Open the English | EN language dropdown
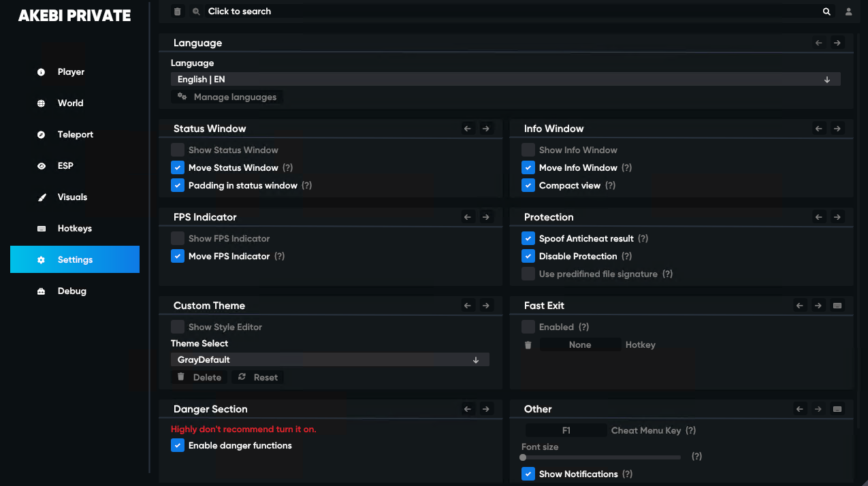 coord(506,80)
